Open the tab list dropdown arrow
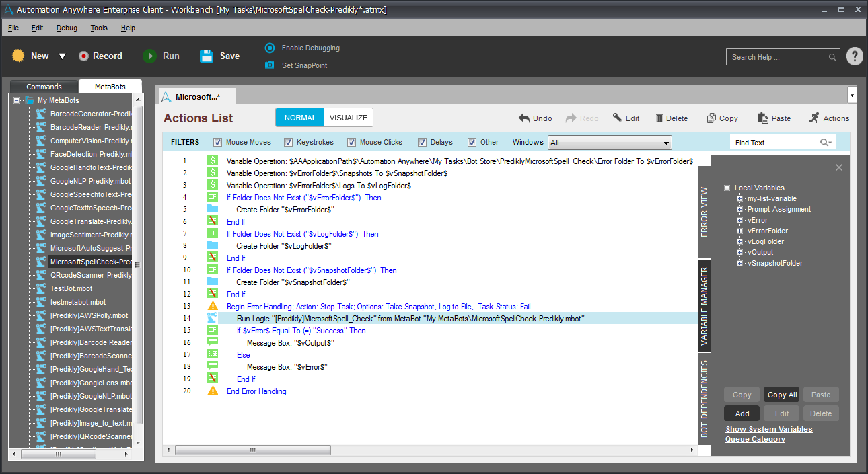Screen dimensions: 868x474 (x=852, y=95)
